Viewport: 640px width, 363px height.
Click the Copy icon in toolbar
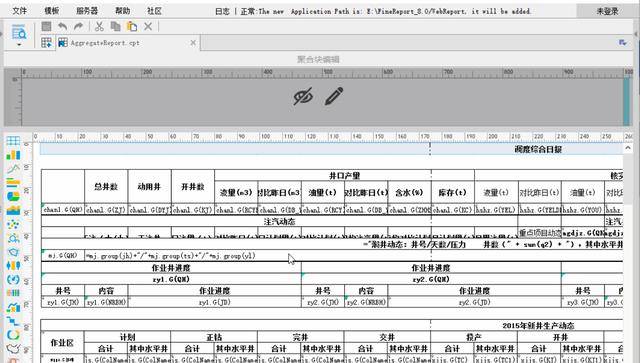coord(116,27)
